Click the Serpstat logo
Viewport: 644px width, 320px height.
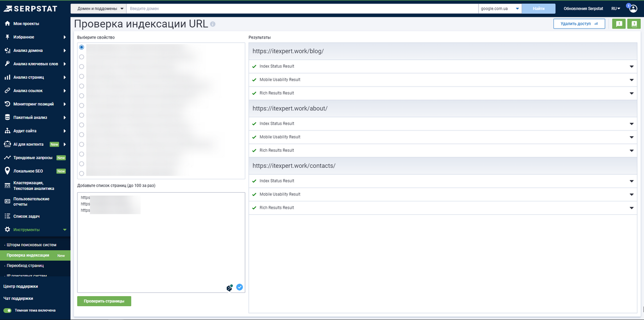[x=30, y=8]
